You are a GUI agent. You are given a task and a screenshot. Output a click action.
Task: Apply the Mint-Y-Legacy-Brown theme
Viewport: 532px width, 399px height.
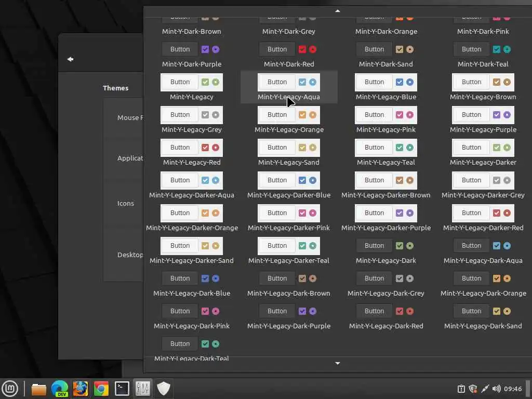483,87
